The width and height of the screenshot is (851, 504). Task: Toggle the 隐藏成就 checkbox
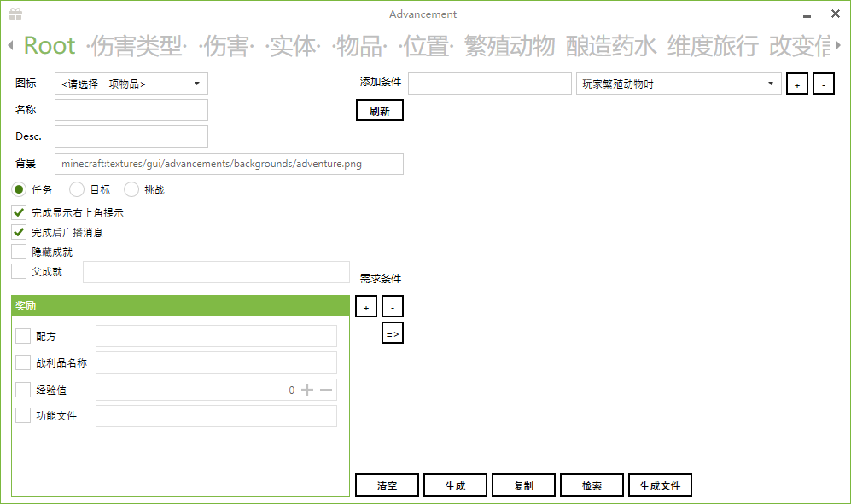pyautogui.click(x=19, y=252)
